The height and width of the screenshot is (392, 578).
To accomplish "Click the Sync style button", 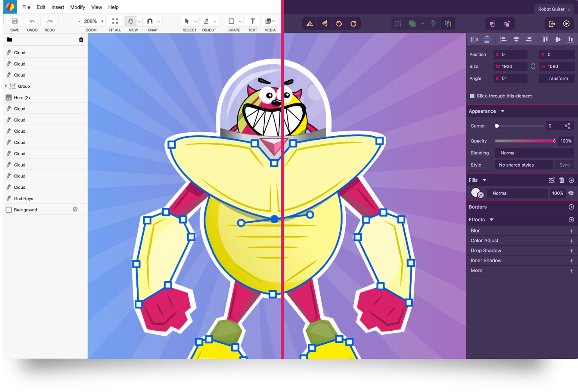I will click(564, 165).
